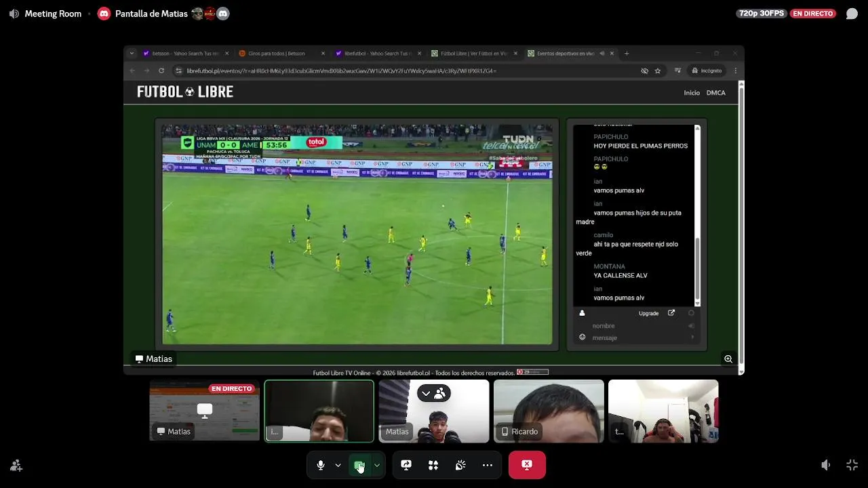Image resolution: width=868 pixels, height=488 pixels.
Task: Click the "Meeting Room" channel name
Action: (53, 14)
